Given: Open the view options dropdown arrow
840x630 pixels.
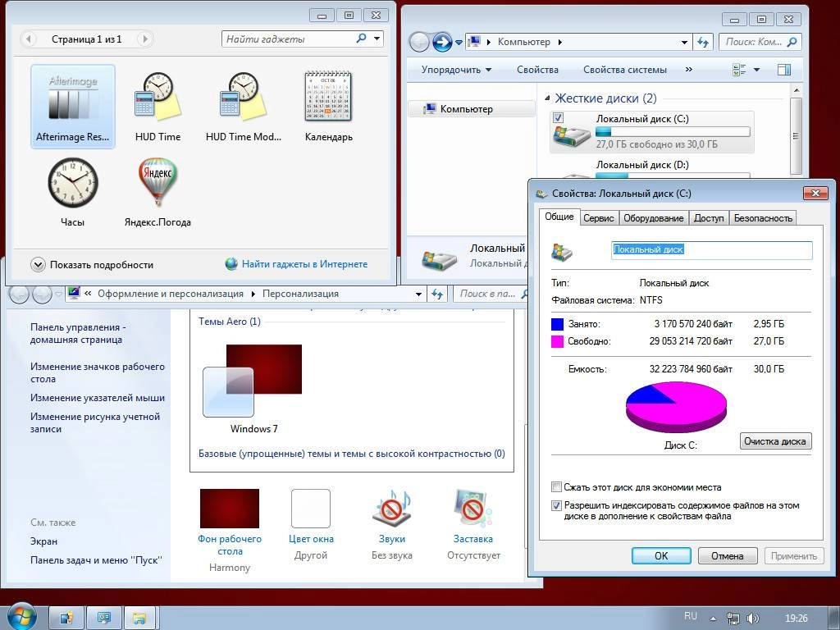Looking at the screenshot, I should (x=756, y=70).
